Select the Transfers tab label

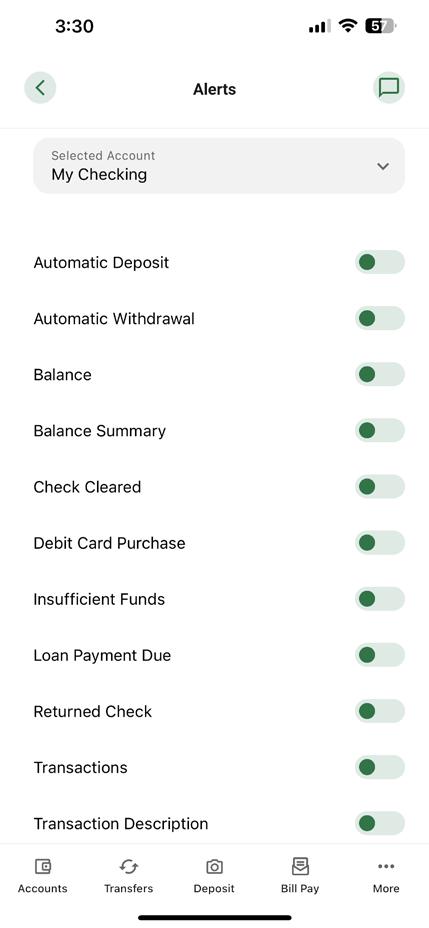click(128, 888)
